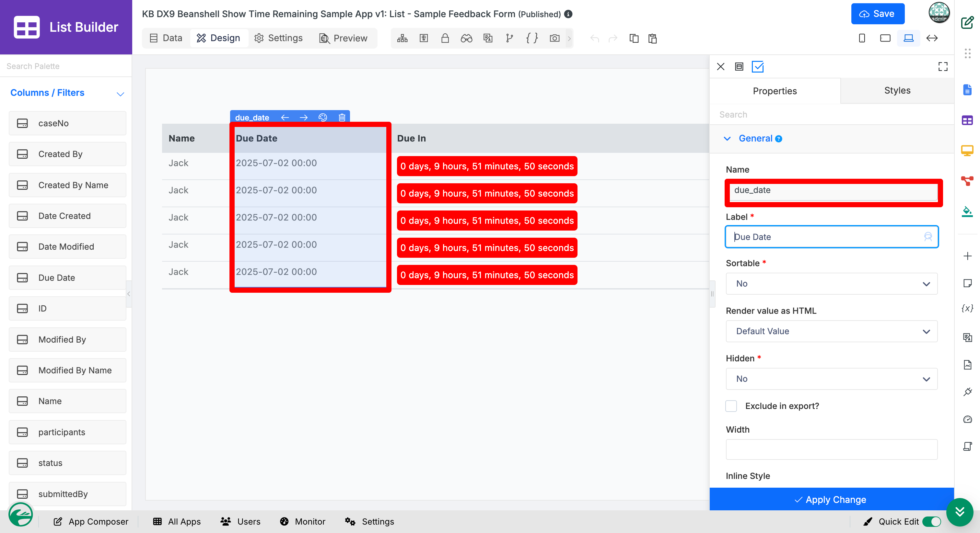
Task: Click the camera screenshot icon
Action: (554, 38)
